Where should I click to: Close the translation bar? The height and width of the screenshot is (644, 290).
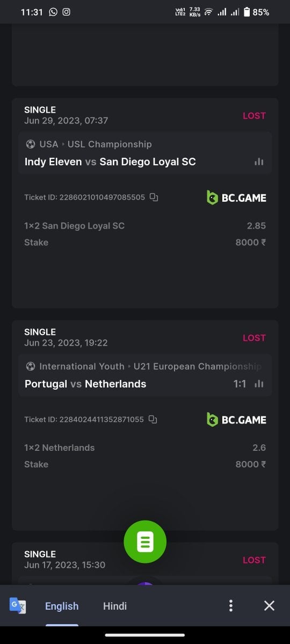tap(269, 606)
